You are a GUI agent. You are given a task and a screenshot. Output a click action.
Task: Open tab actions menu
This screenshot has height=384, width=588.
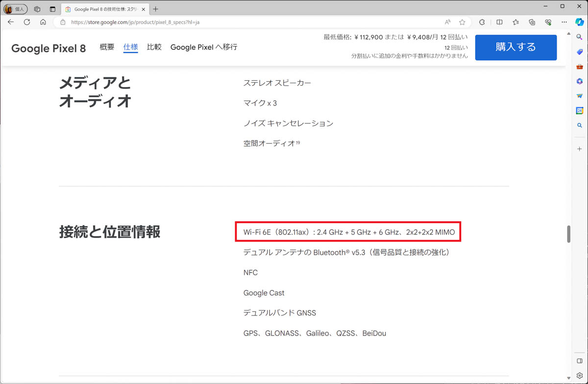point(52,9)
